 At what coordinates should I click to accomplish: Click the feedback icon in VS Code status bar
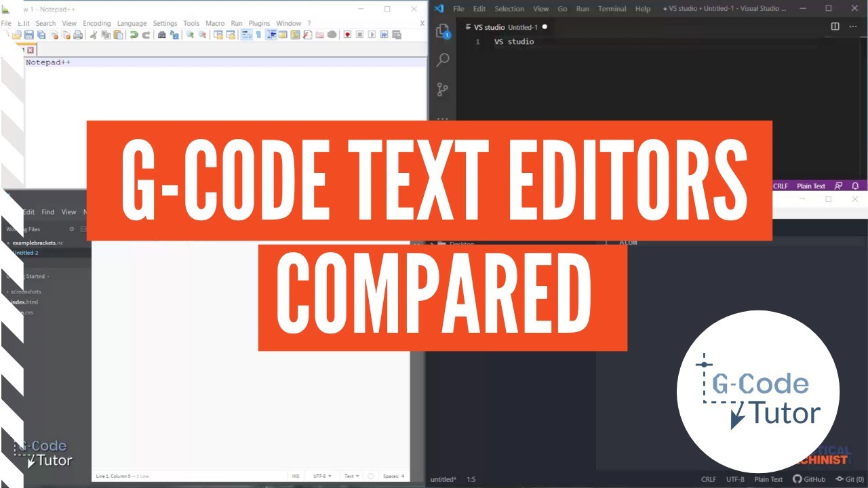839,186
